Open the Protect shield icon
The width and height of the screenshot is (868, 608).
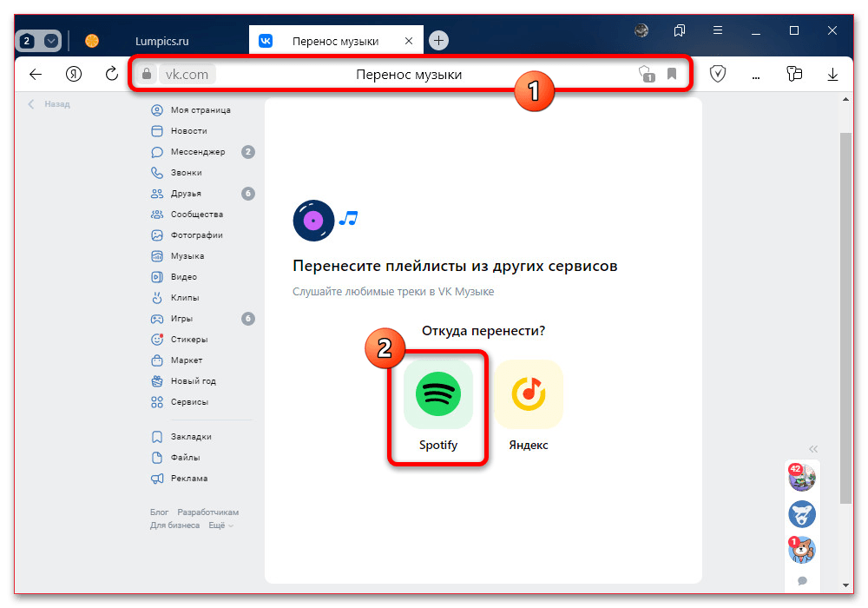(x=718, y=74)
